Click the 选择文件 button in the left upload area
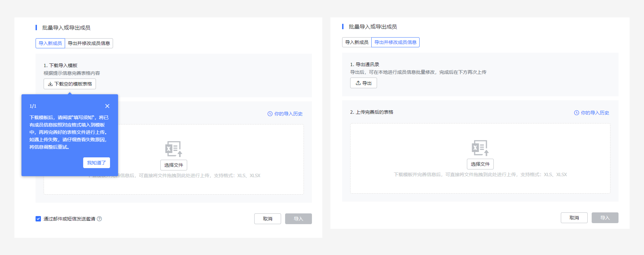 174,165
